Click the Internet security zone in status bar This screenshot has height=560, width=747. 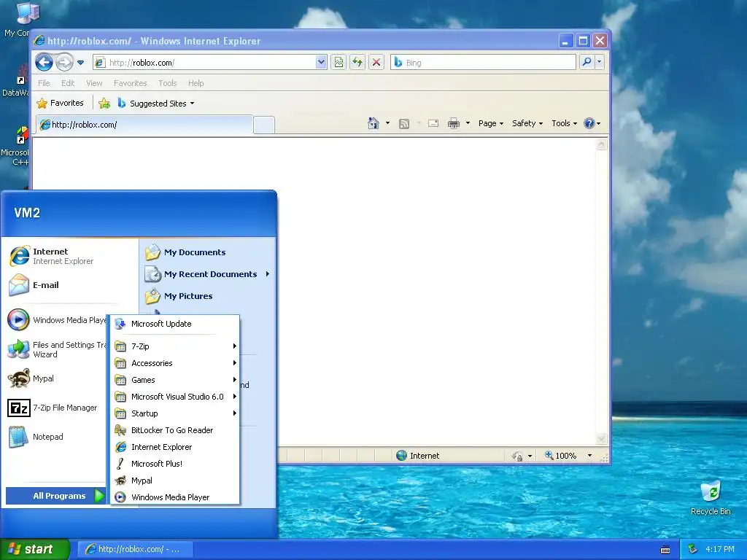click(418, 456)
